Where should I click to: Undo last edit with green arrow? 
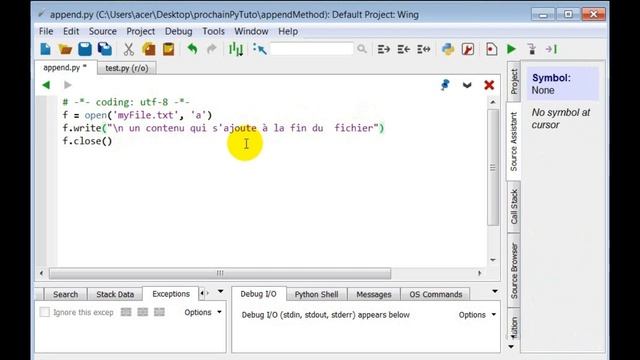tap(192, 49)
